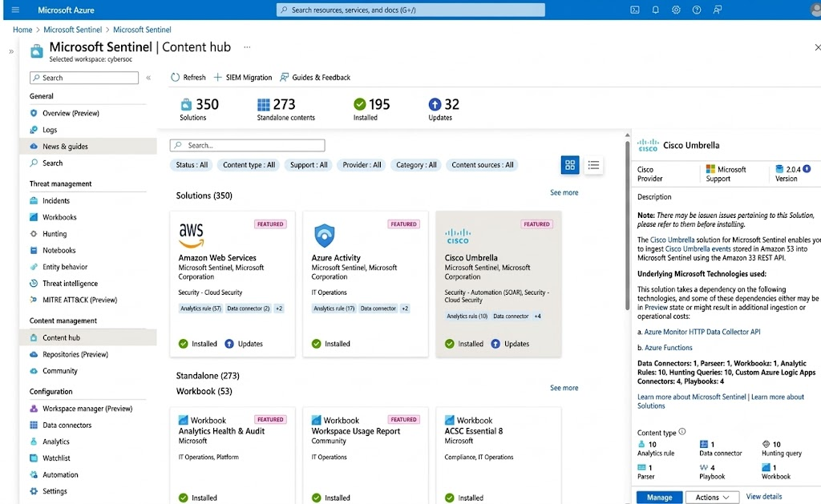Start SIEM Migration
Image resolution: width=821 pixels, height=504 pixels.
243,77
